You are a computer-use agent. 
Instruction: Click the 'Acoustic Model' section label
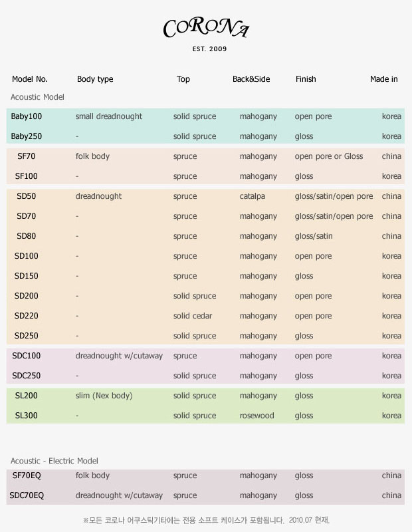[37, 97]
